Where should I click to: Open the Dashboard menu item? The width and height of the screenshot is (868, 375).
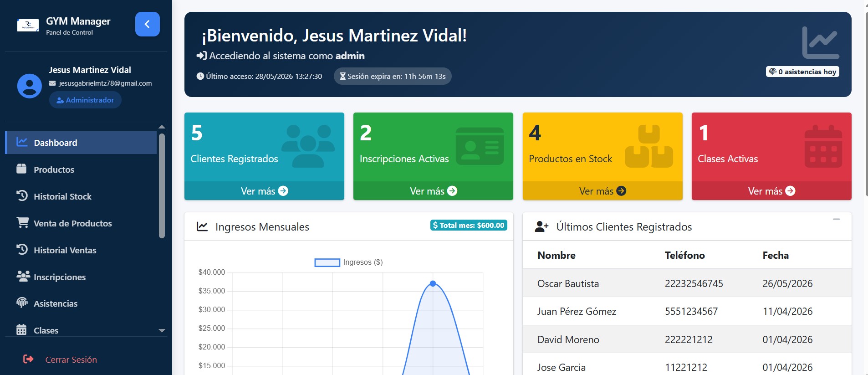click(x=81, y=143)
